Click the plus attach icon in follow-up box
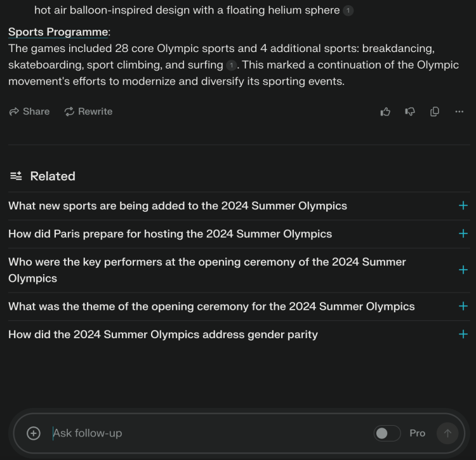Screen dimensions: 476x460 (34, 433)
